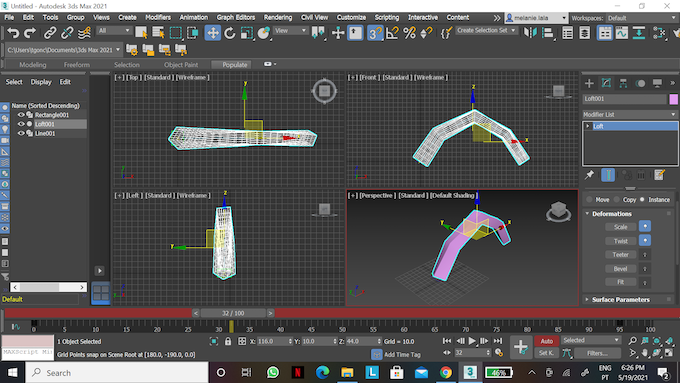Screen dimensions: 680x383
Task: Click the Undo arrow icon
Action: [x=13, y=33]
